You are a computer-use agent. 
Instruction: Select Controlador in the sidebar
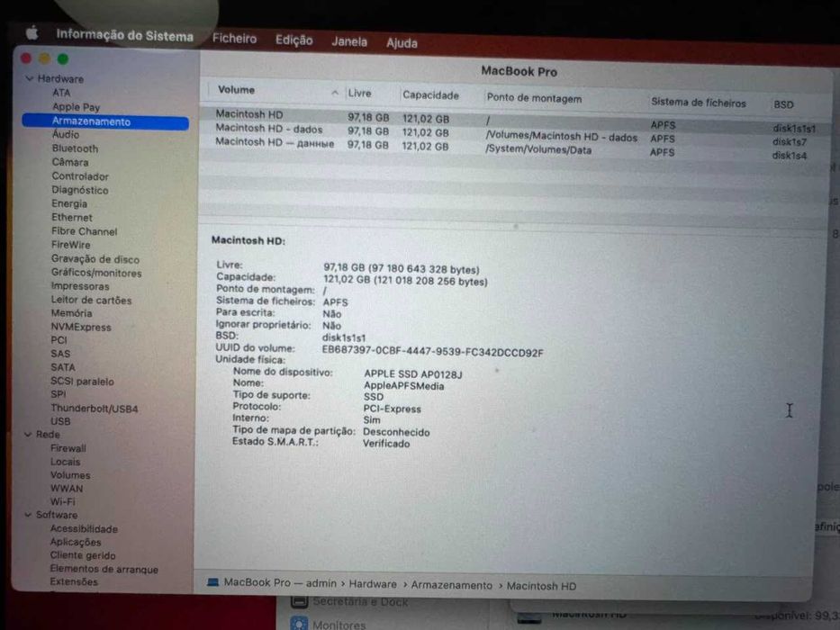point(80,176)
